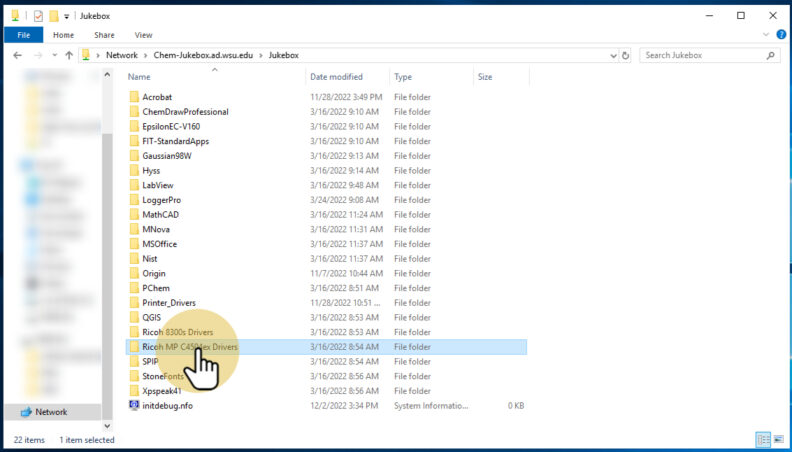Viewport: 792px width, 452px height.
Task: Click the Back navigation arrow
Action: tap(18, 55)
